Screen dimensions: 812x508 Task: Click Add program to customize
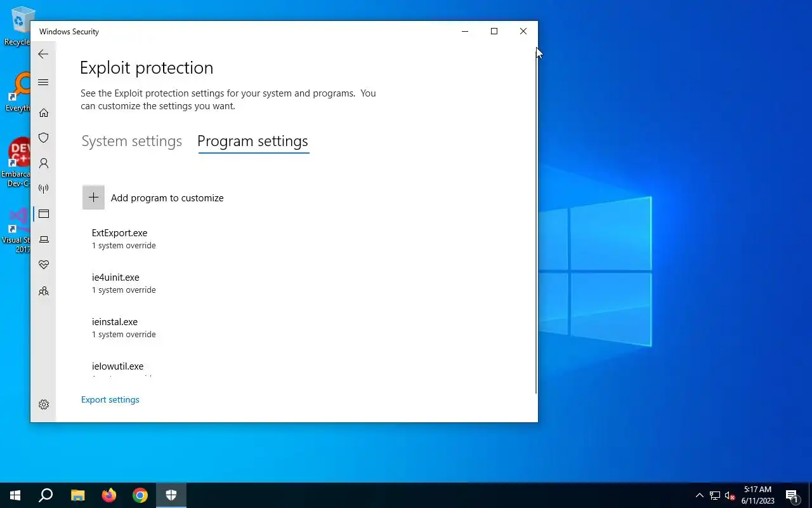click(x=167, y=198)
